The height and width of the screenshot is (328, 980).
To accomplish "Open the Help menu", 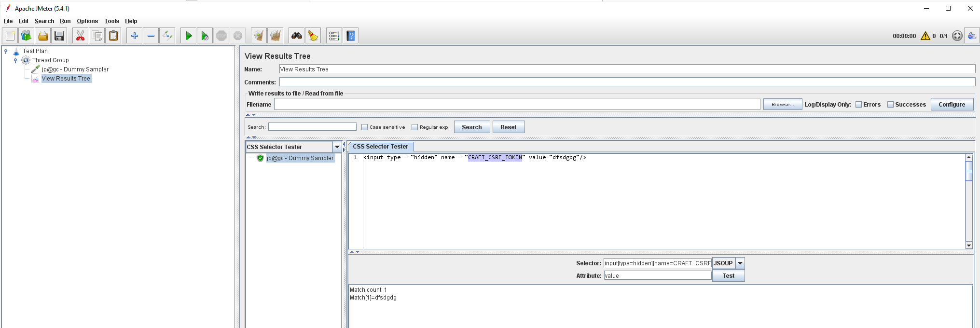I will point(131,21).
